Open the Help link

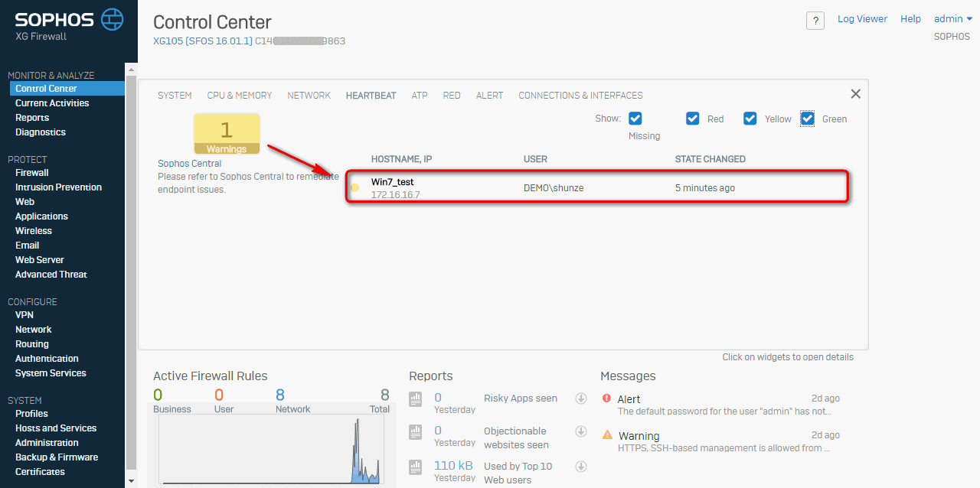(x=911, y=19)
